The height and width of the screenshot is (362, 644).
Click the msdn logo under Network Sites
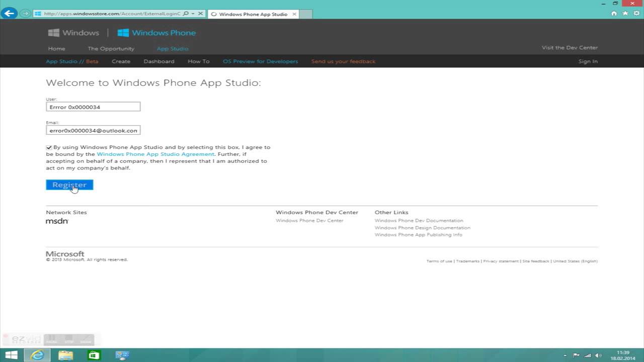(x=57, y=221)
